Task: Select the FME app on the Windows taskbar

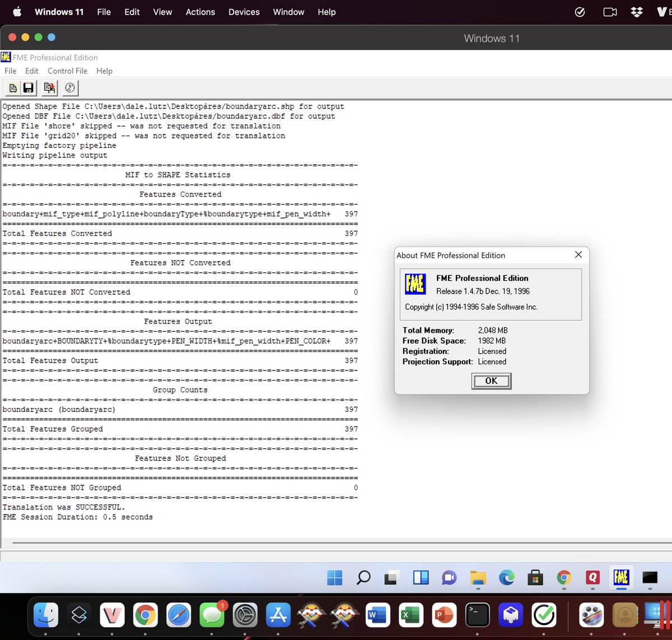Action: [x=621, y=577]
